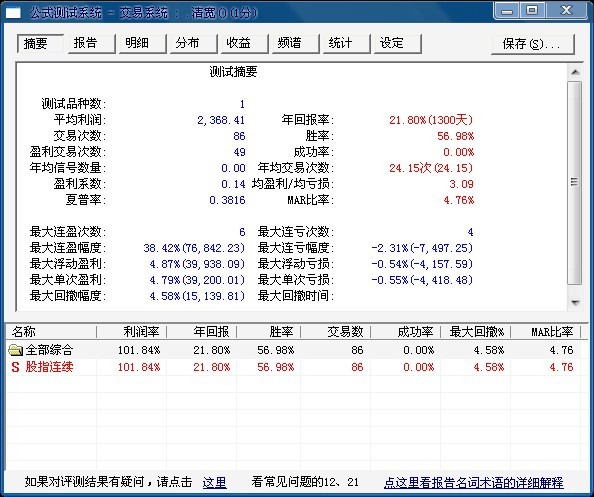Click the 年回报率 value 21.80%(1300天)
594x497 pixels.
pyautogui.click(x=431, y=120)
